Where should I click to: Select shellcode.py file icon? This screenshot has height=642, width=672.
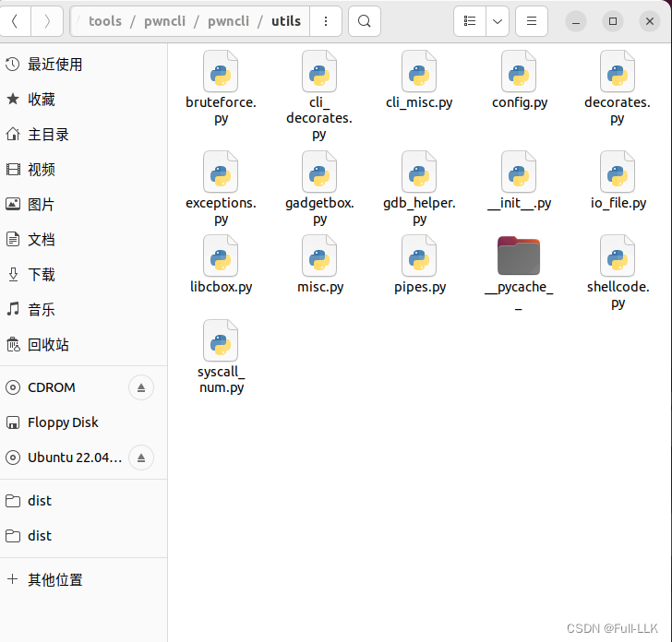(618, 256)
